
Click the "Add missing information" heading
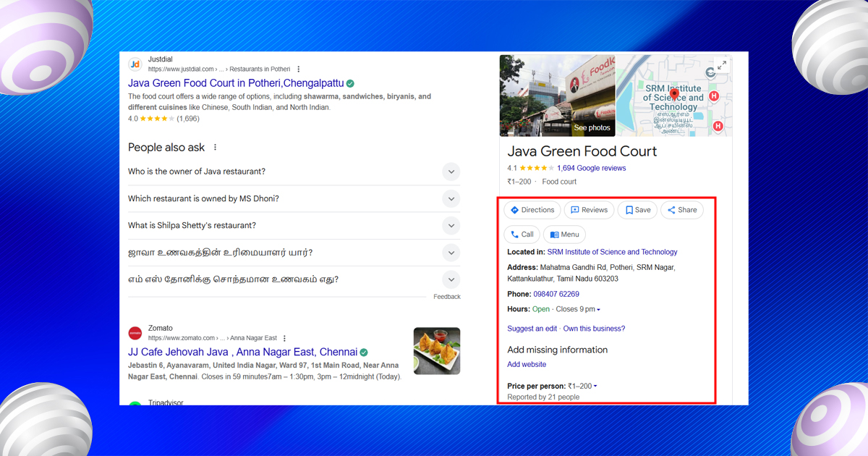pyautogui.click(x=558, y=350)
